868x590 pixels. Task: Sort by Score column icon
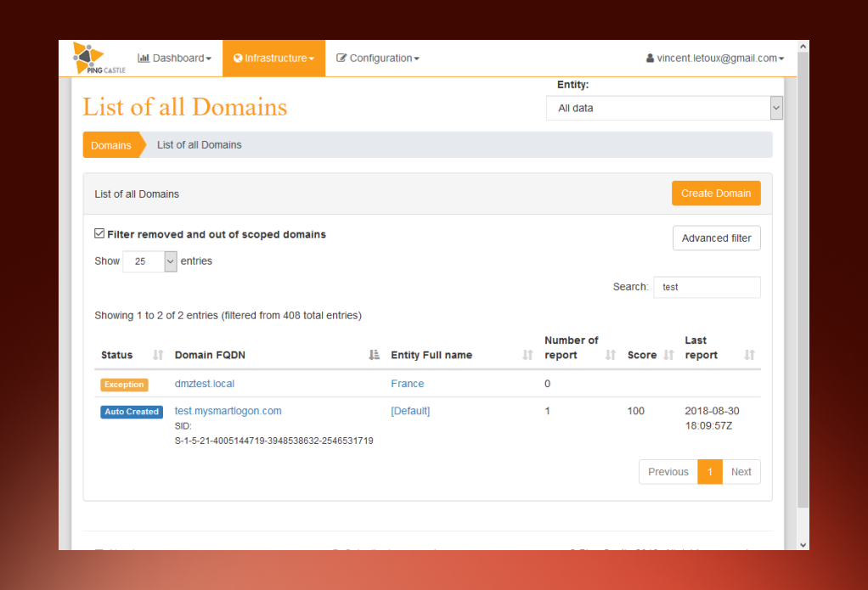tap(668, 355)
